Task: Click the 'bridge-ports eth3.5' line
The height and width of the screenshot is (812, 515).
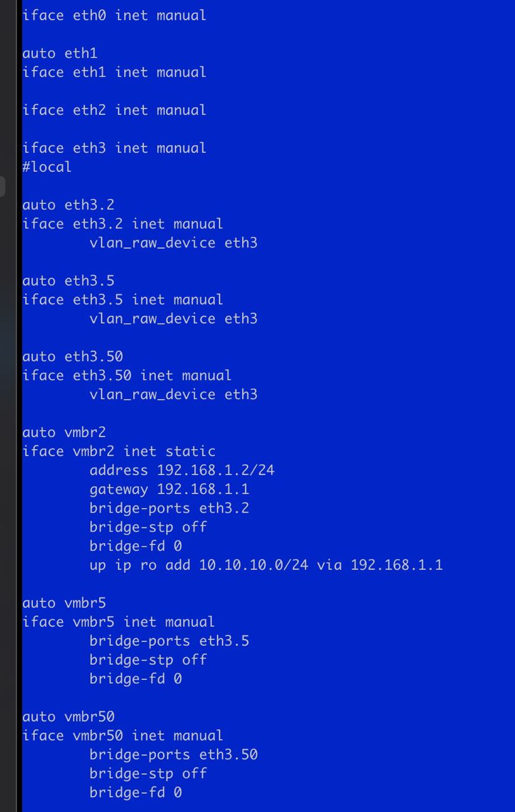Action: coord(169,641)
